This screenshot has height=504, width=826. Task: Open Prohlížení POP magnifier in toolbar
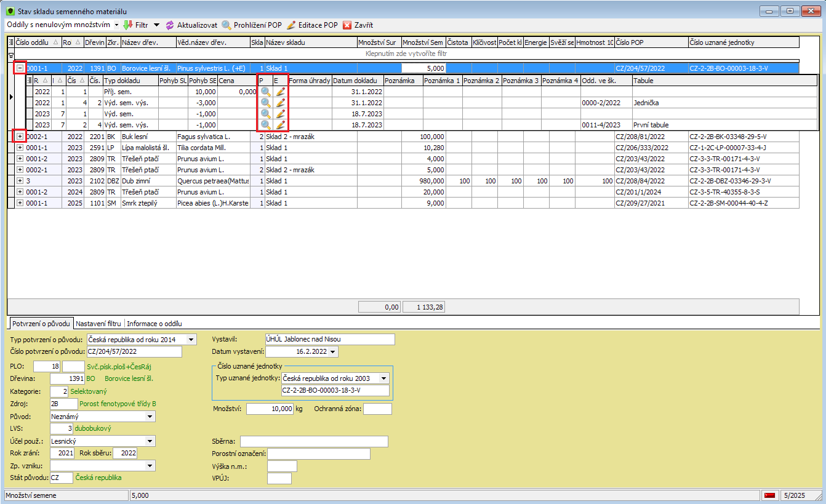pos(227,25)
